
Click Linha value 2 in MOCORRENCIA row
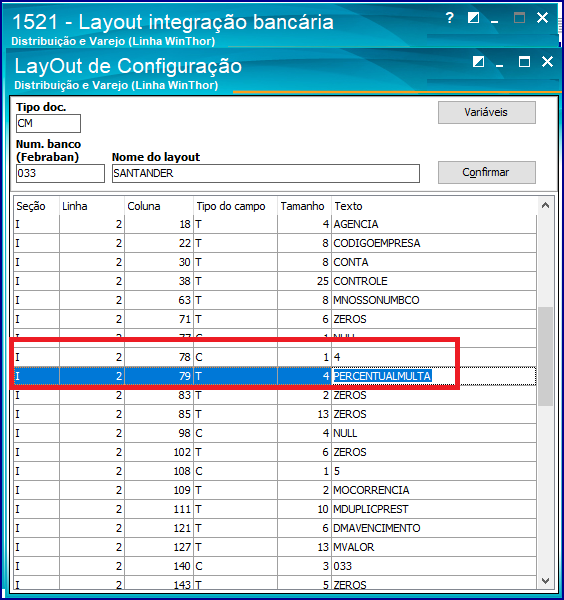[92, 490]
